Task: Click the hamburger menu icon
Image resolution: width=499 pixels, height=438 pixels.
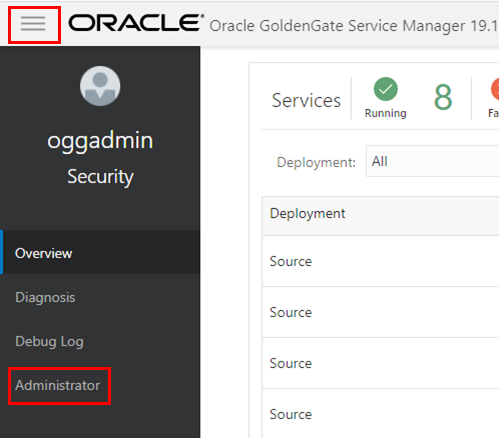Action: (33, 24)
